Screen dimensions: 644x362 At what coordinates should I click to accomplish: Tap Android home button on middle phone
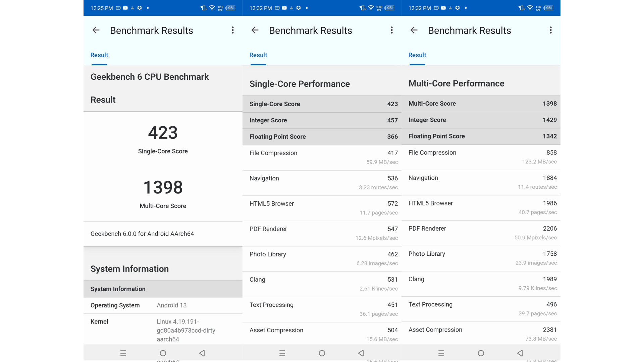[322, 353]
